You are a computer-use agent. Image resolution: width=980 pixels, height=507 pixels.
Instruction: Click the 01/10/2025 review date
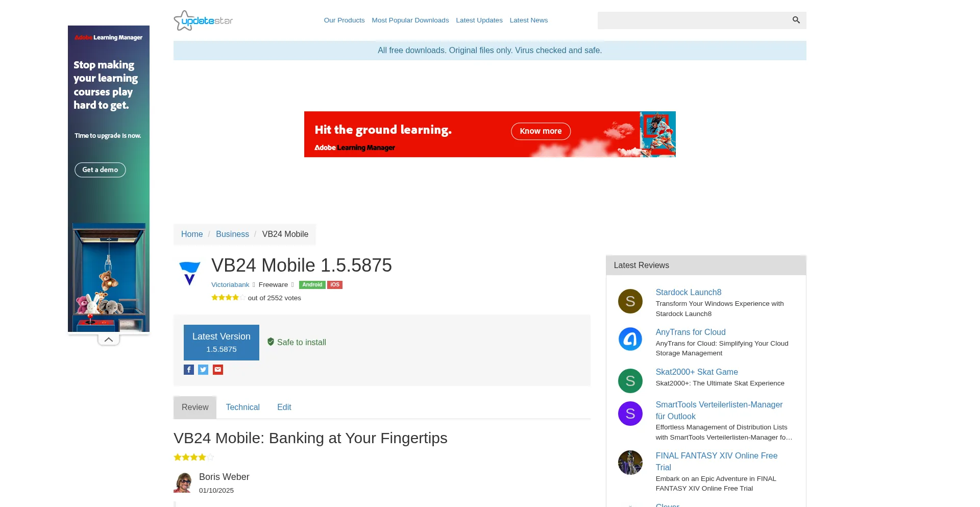click(x=216, y=491)
